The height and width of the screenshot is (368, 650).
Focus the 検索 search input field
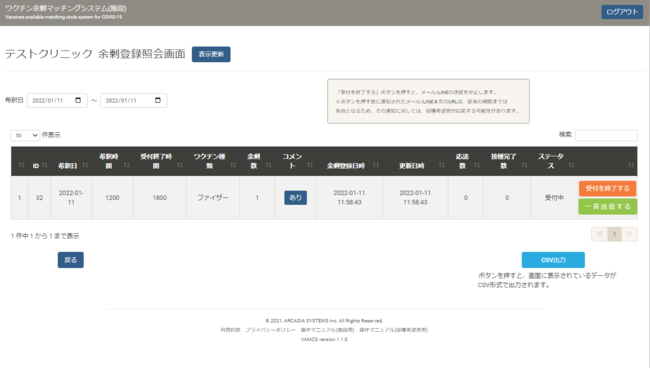coord(606,135)
